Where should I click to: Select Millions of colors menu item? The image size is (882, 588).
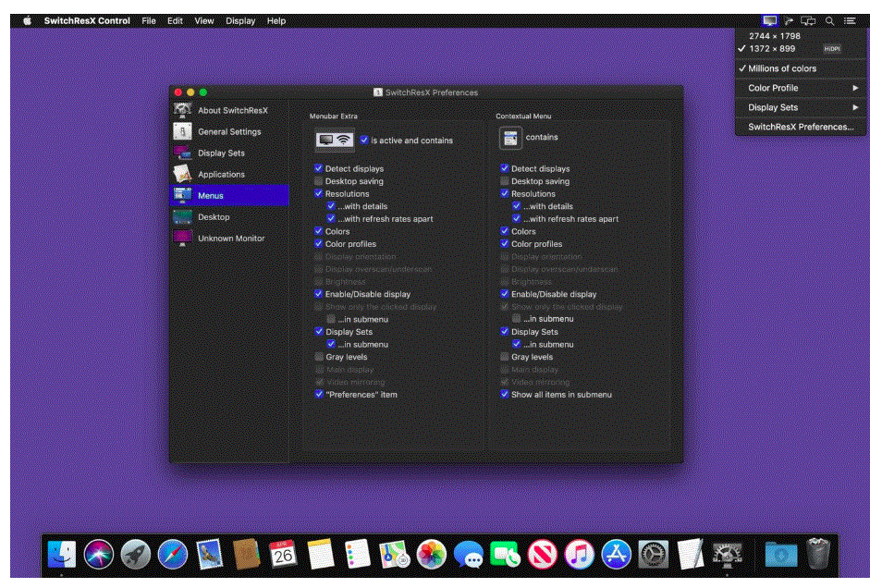tap(801, 68)
